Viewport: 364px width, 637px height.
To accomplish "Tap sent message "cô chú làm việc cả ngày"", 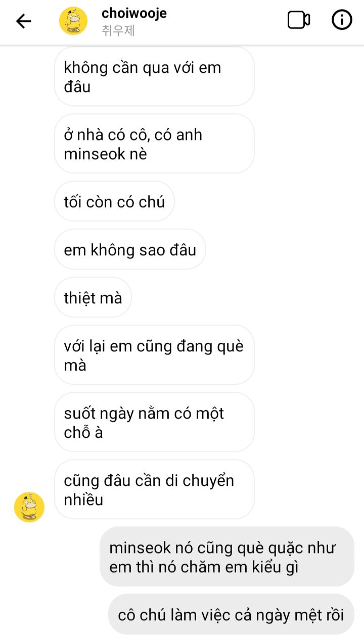I will (x=231, y=615).
